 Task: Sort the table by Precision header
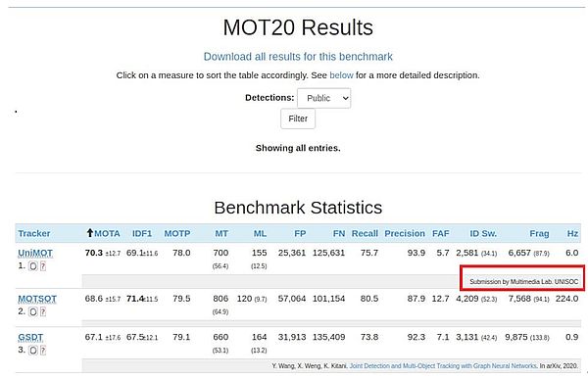405,233
